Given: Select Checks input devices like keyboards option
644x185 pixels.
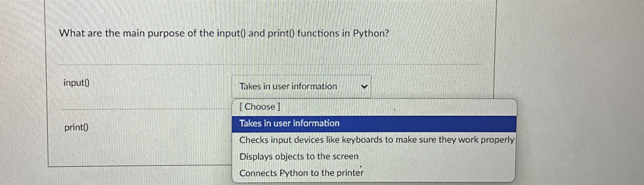Looking at the screenshot, I should pyautogui.click(x=374, y=140).
